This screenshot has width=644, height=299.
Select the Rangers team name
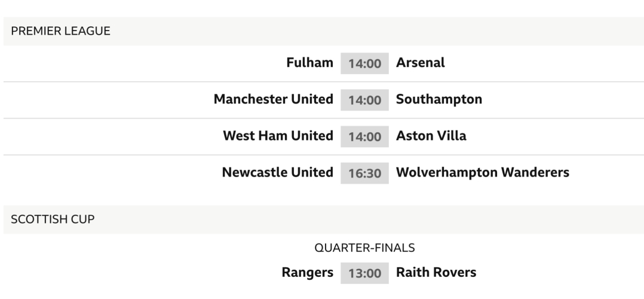(307, 273)
